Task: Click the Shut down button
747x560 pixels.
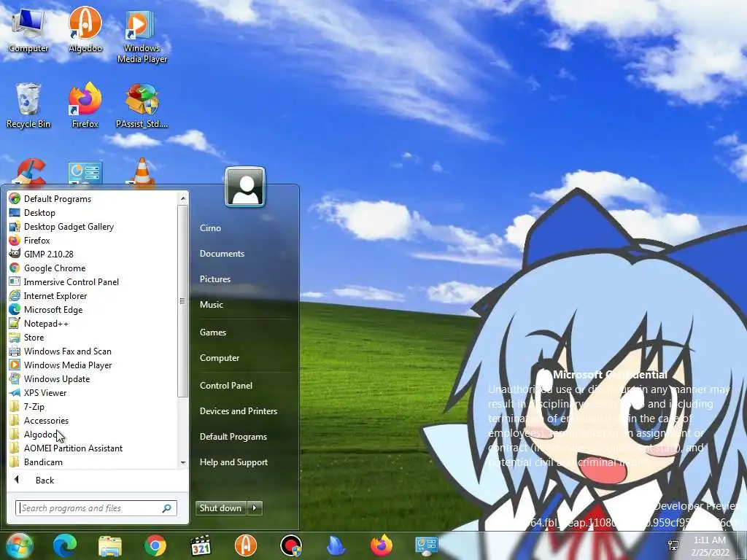Action: 221,507
